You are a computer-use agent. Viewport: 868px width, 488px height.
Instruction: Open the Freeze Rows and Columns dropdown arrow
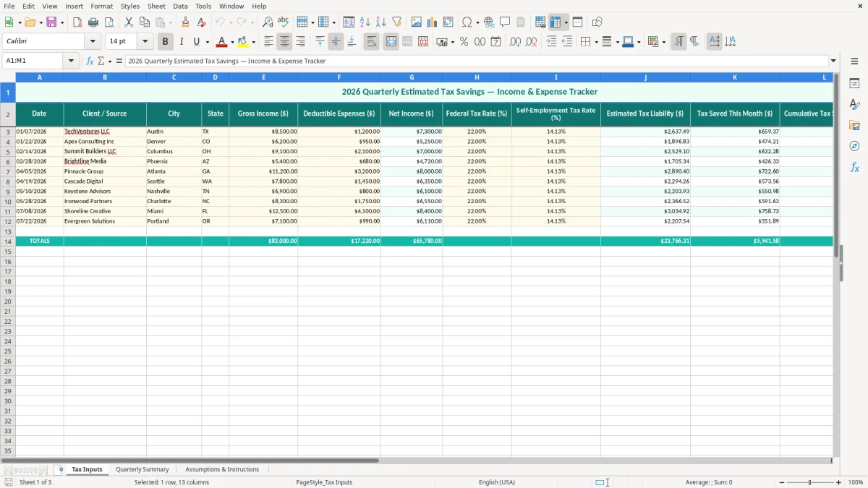(566, 22)
